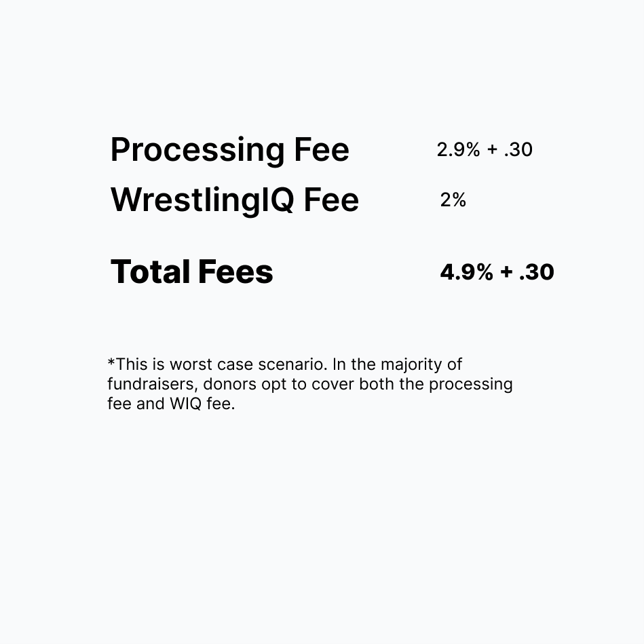The height and width of the screenshot is (644, 644).
Task: Click the "WrestlingIQ Fee" label
Action: pyautogui.click(x=235, y=201)
